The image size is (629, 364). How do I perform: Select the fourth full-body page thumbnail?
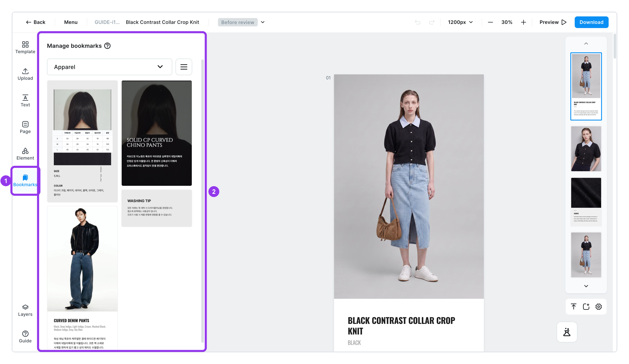coord(586,255)
